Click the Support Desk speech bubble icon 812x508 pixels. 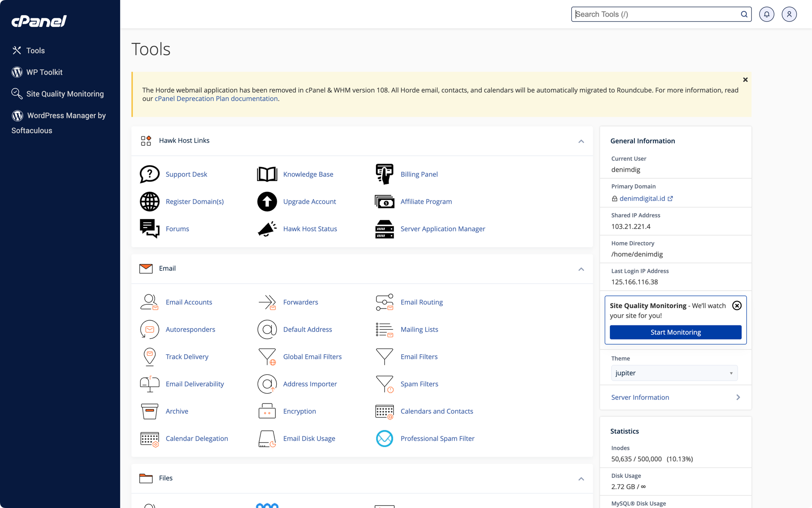(149, 174)
